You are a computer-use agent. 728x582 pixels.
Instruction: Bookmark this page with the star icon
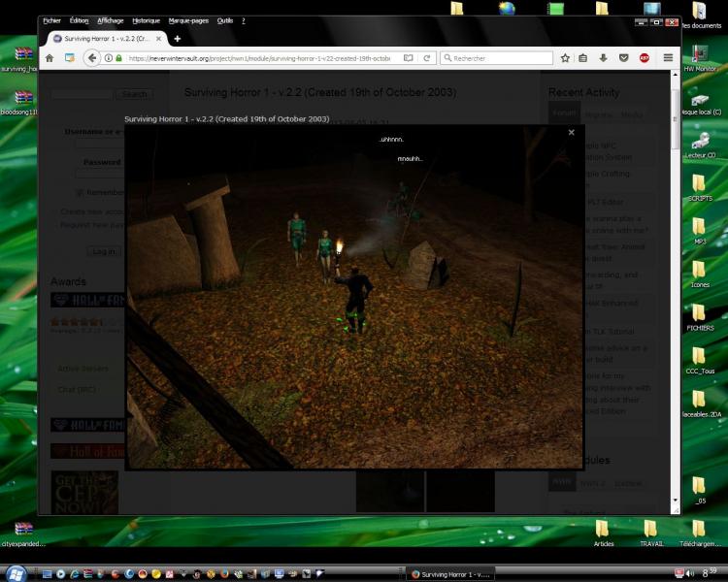point(565,58)
